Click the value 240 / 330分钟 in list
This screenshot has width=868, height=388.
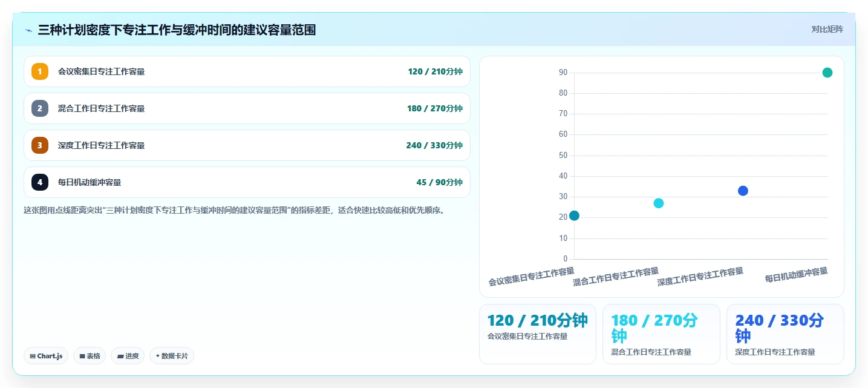pos(434,145)
